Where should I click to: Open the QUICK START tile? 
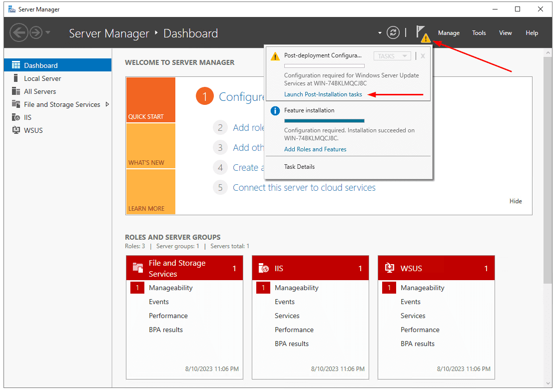coord(151,100)
